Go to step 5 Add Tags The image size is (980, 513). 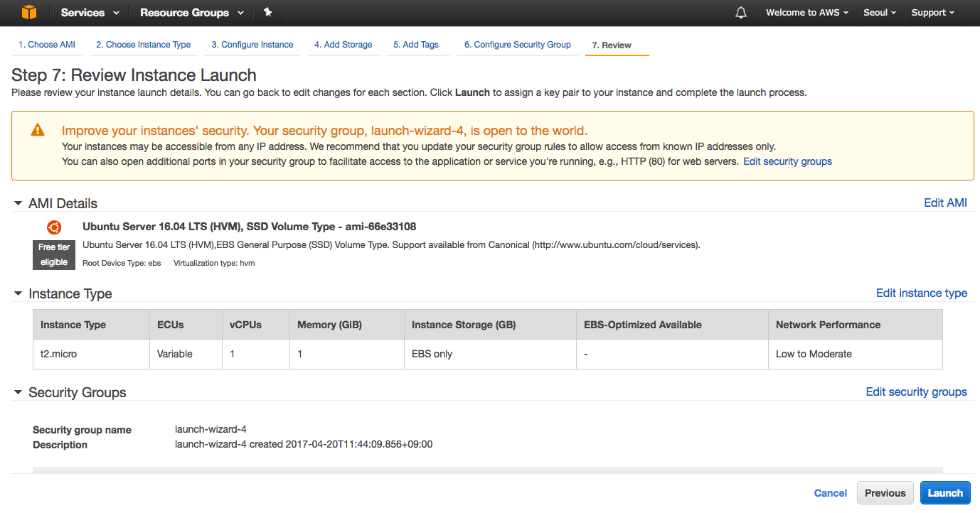(x=416, y=45)
